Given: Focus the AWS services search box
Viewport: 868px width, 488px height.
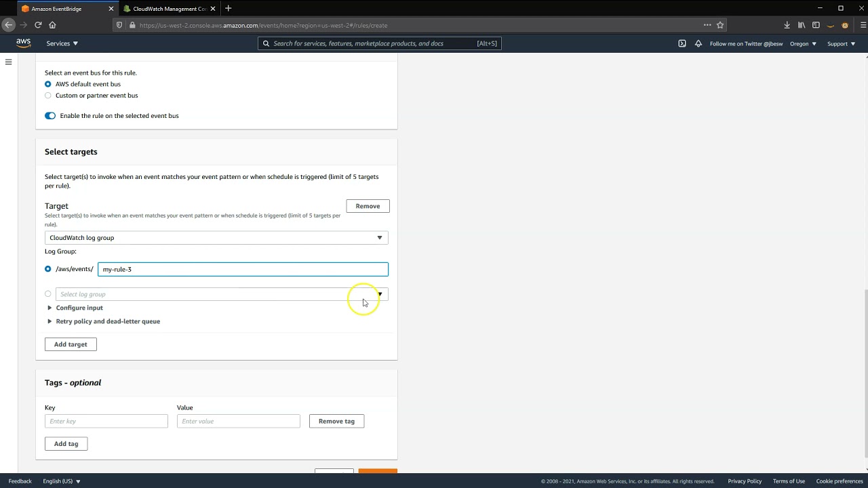Looking at the screenshot, I should pyautogui.click(x=380, y=43).
